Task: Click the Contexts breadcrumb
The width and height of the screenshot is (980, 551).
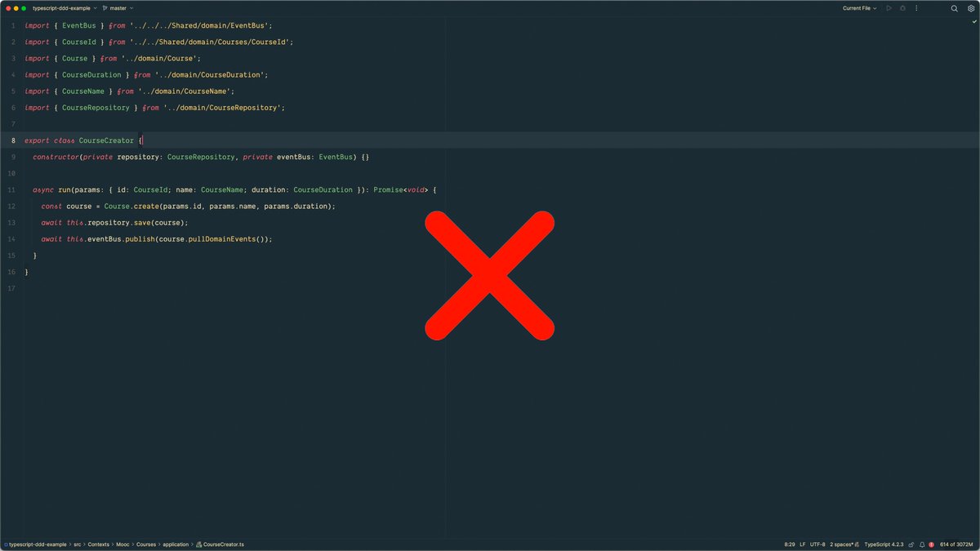Action: tap(98, 544)
